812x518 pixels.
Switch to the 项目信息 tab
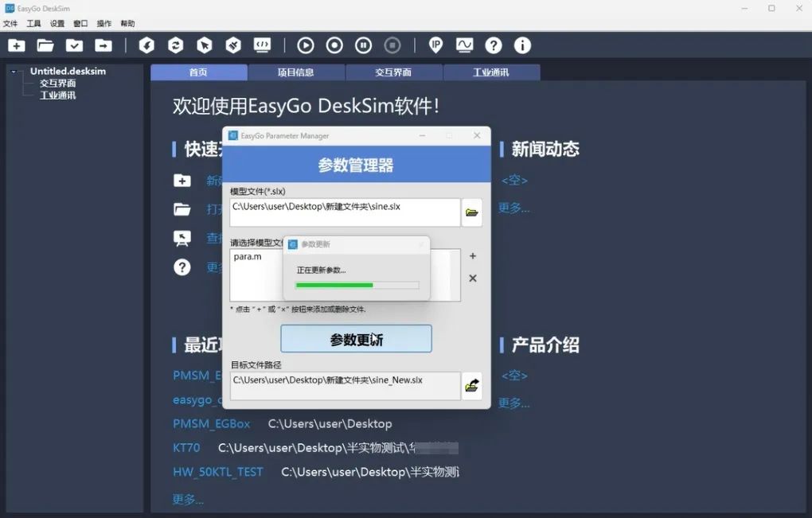296,72
